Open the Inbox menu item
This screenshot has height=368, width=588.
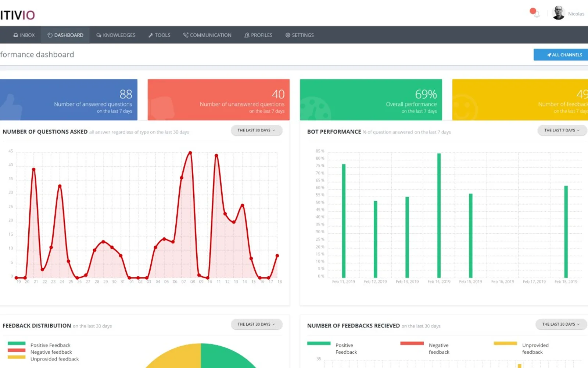24,35
